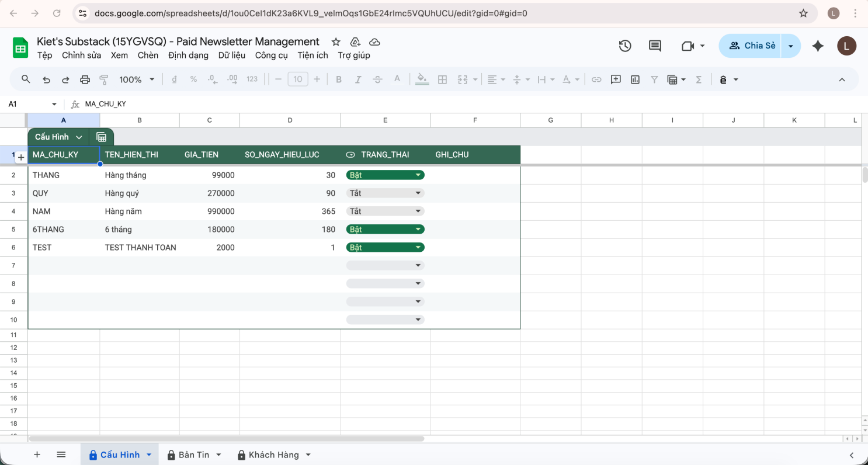Image resolution: width=868 pixels, height=465 pixels.
Task: Open the text color picker
Action: [397, 79]
